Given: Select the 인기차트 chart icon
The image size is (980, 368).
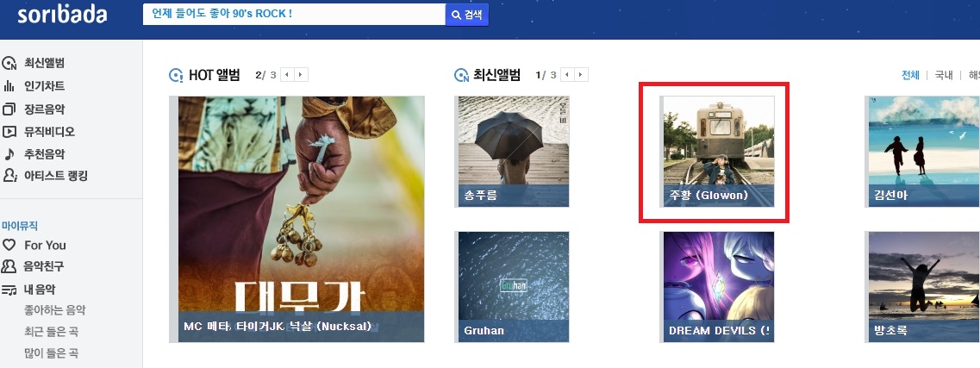Looking at the screenshot, I should click(x=9, y=86).
